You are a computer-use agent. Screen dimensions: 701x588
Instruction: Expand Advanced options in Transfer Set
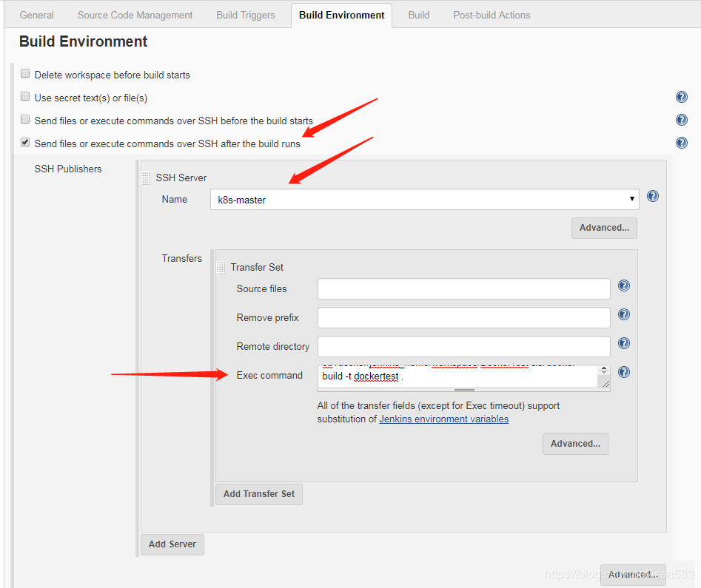[575, 444]
